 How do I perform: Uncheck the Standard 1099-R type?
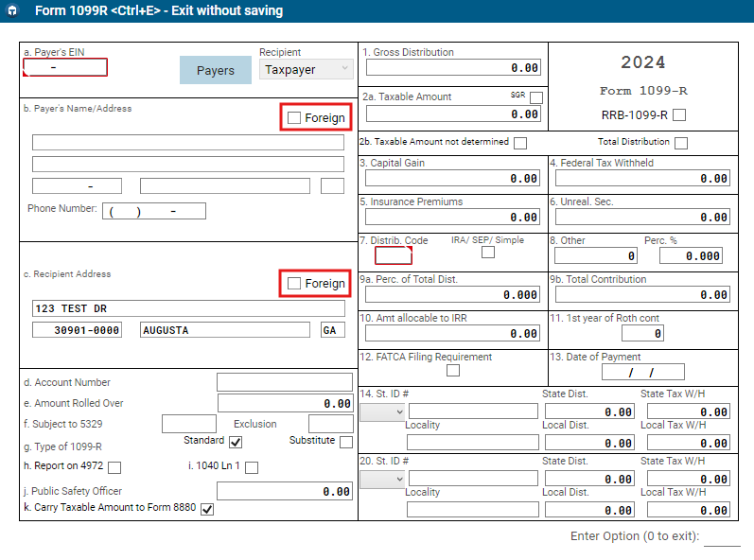[x=236, y=442]
